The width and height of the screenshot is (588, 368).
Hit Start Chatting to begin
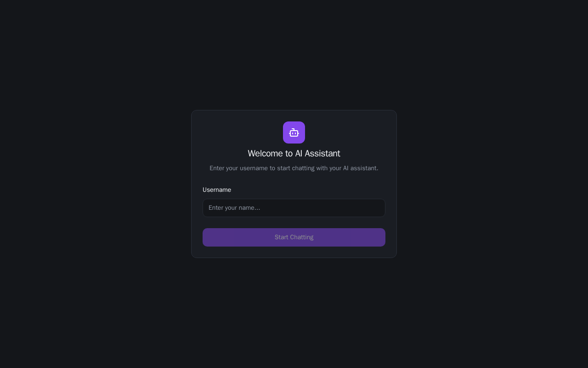click(x=294, y=237)
